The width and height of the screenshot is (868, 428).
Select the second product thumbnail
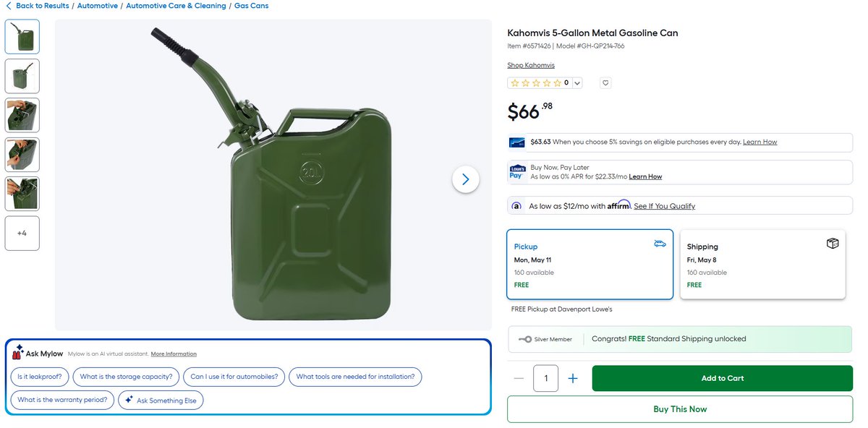coord(22,76)
